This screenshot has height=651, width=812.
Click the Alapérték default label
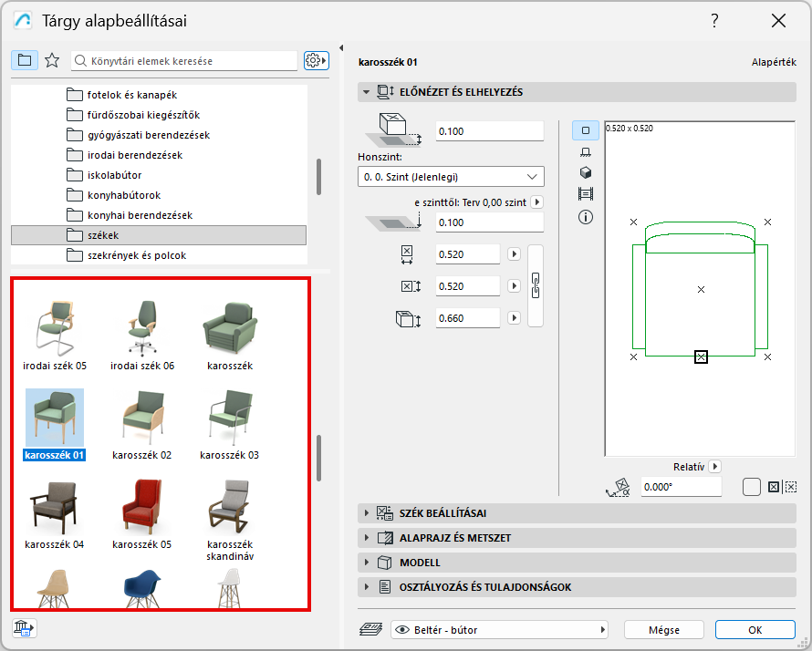774,62
